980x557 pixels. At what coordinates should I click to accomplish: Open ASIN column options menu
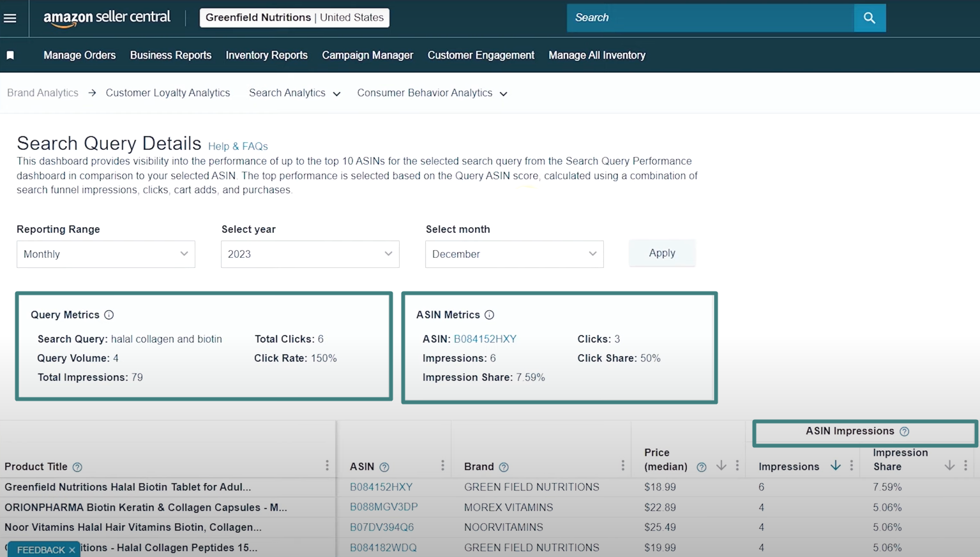(442, 466)
